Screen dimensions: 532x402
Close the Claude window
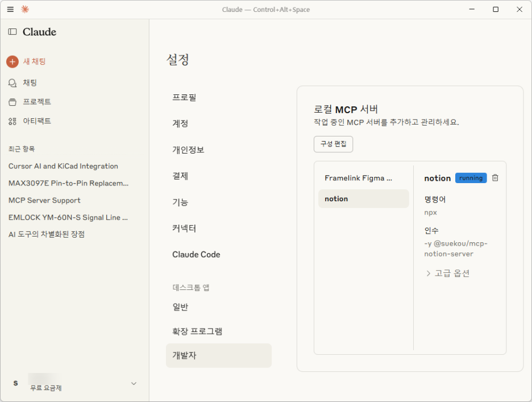click(x=519, y=10)
